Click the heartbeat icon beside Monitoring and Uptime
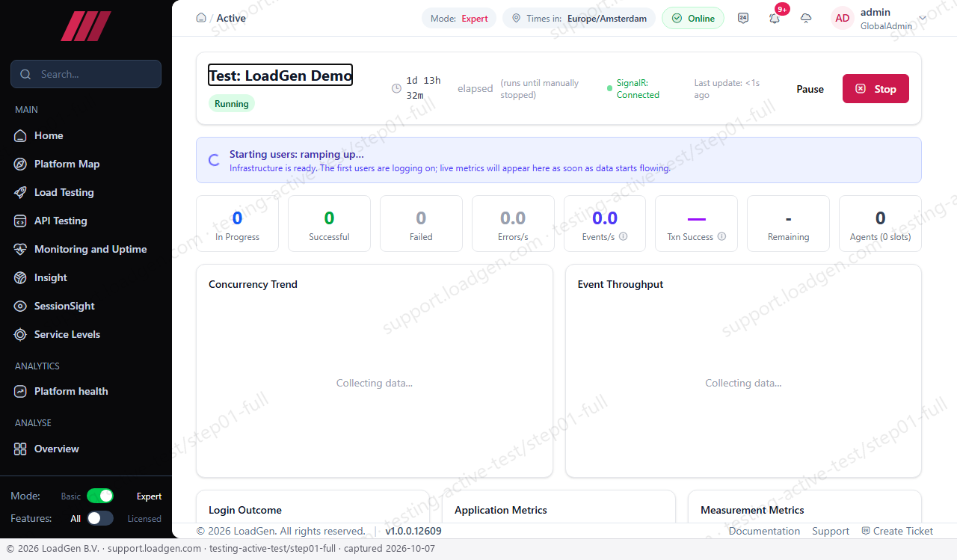This screenshot has width=957, height=560. (x=20, y=249)
